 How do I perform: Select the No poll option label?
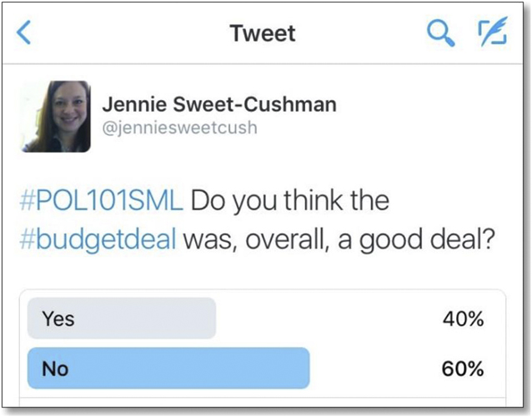coord(54,368)
